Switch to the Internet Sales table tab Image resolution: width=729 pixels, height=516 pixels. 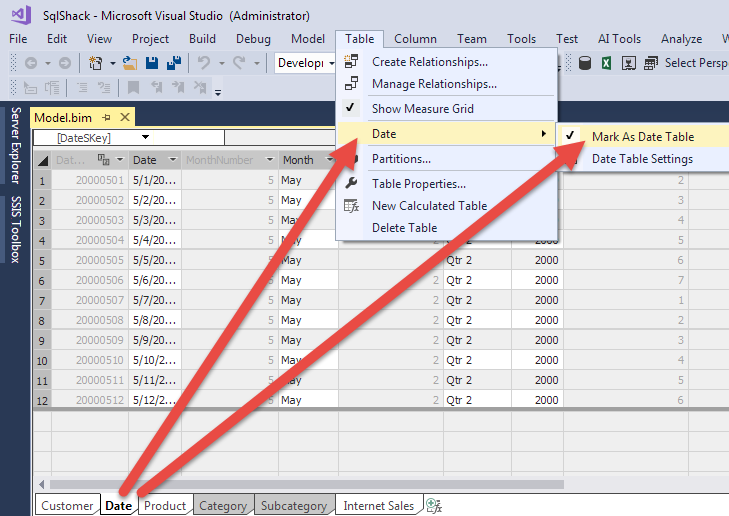click(378, 505)
